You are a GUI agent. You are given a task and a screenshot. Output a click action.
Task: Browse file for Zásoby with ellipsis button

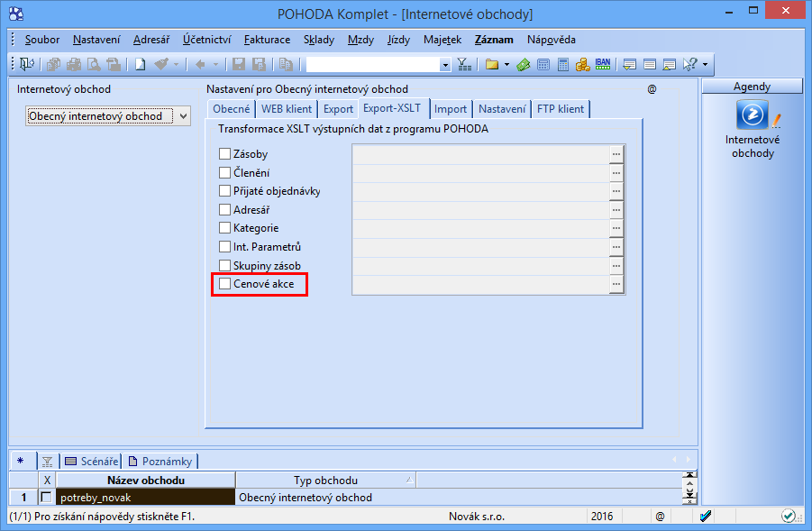tap(616, 154)
